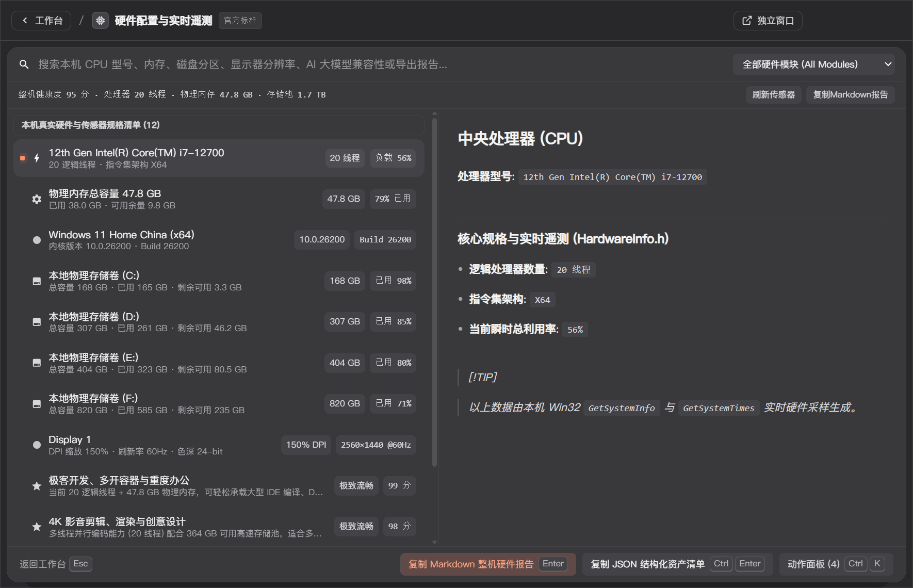913x588 pixels.
Task: Select the 物理内存总容量 47.8 GB row
Action: (x=219, y=199)
